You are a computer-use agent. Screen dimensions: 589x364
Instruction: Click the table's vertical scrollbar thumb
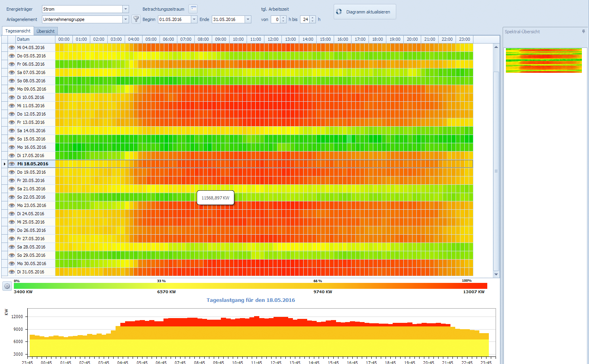click(496, 171)
